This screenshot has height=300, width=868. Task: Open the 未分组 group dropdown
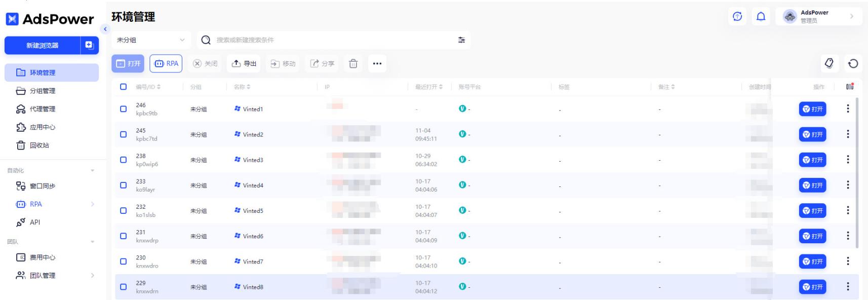coord(151,40)
